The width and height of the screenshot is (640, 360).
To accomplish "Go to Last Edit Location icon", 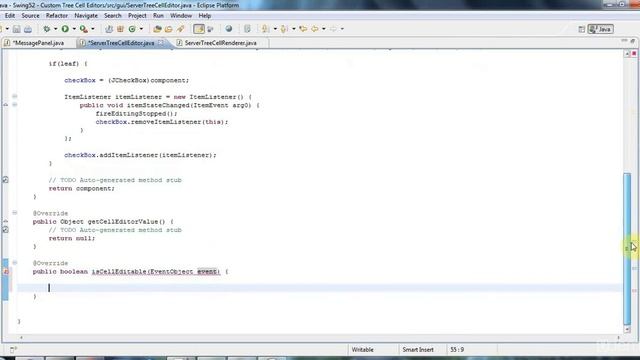I will point(303,29).
